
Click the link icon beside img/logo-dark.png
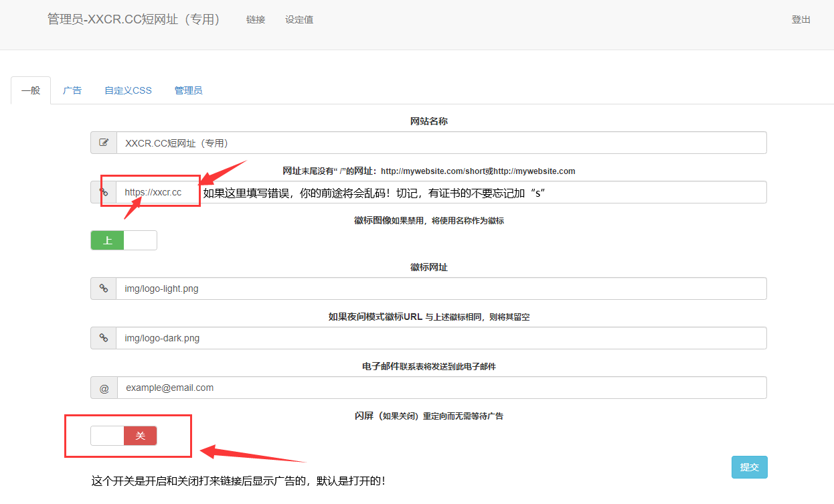click(x=104, y=338)
